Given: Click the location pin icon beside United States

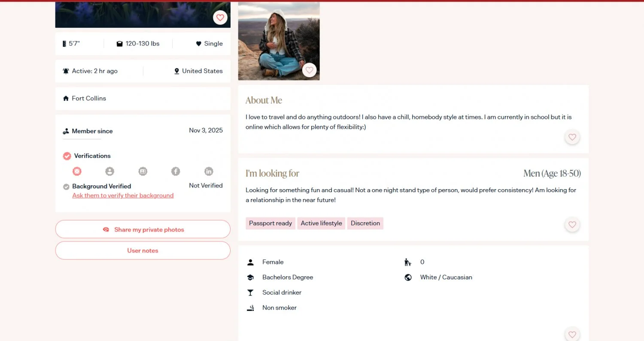Looking at the screenshot, I should click(x=176, y=71).
